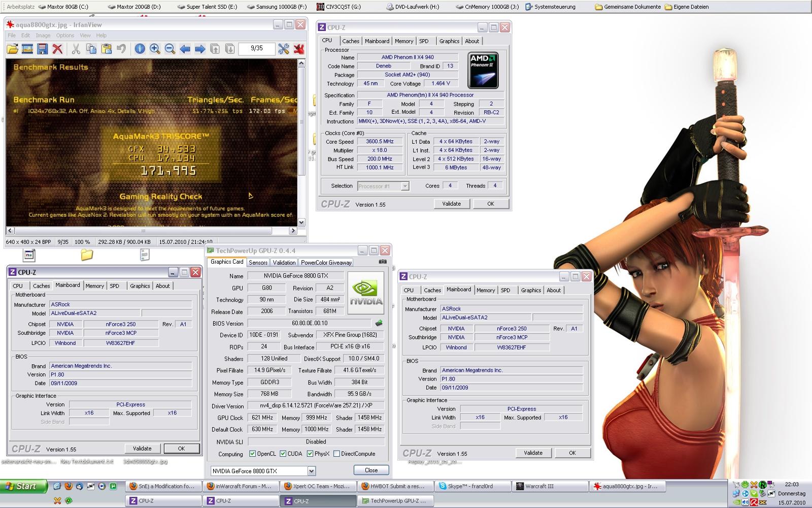This screenshot has height=508, width=812.
Task: Zoom out using the minus magnifier icon
Action: [170, 49]
